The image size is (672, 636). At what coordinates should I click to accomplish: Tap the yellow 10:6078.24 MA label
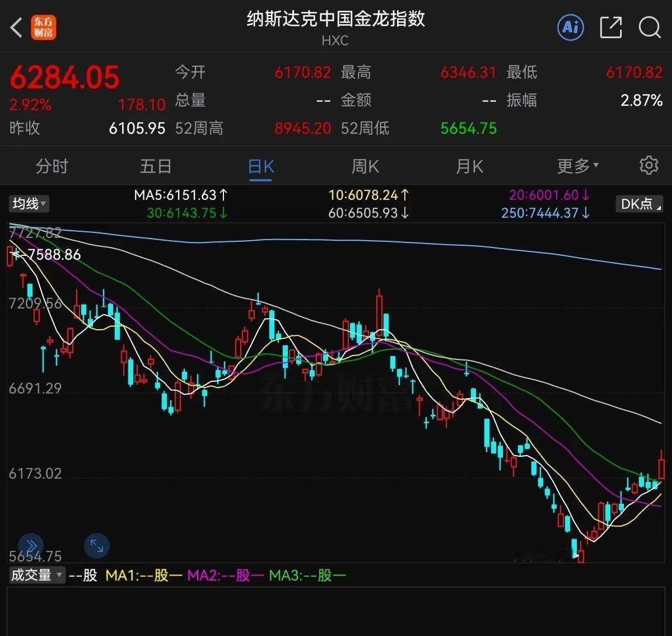[x=368, y=195]
